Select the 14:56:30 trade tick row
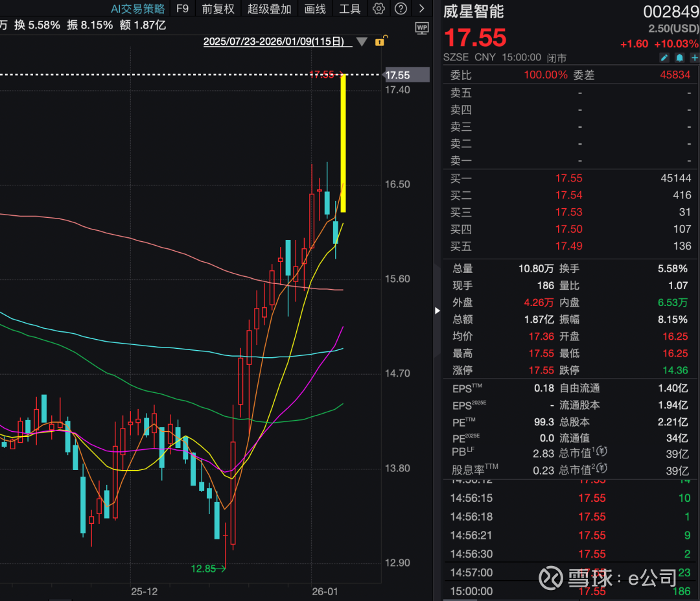This screenshot has height=601, width=700. tap(570, 554)
